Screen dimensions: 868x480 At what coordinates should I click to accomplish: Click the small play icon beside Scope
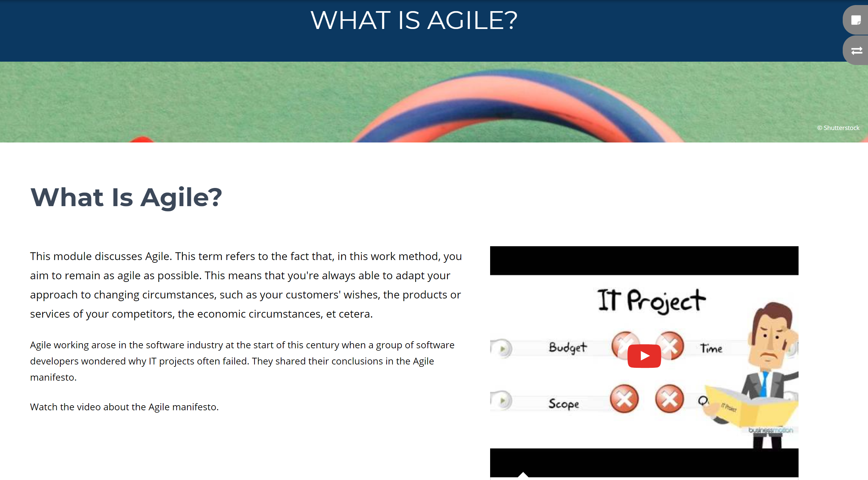pyautogui.click(x=503, y=401)
